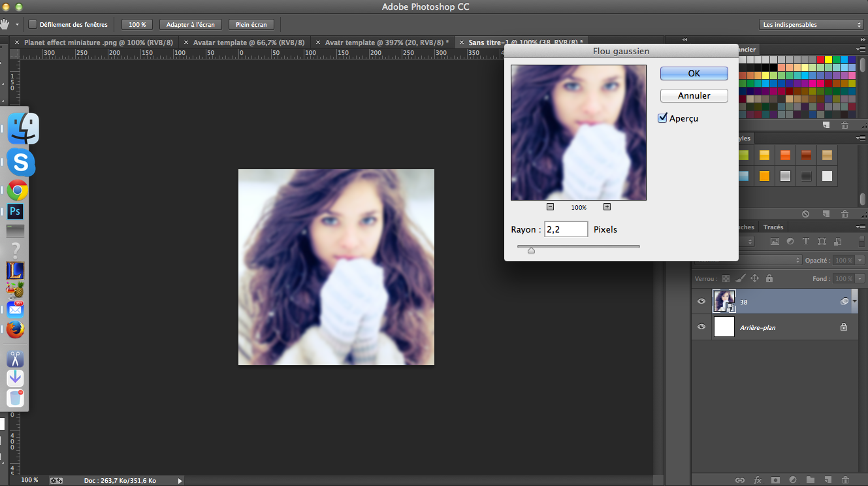Image resolution: width=868 pixels, height=486 pixels.
Task: Click the Rayon radius slider handle
Action: tap(531, 250)
